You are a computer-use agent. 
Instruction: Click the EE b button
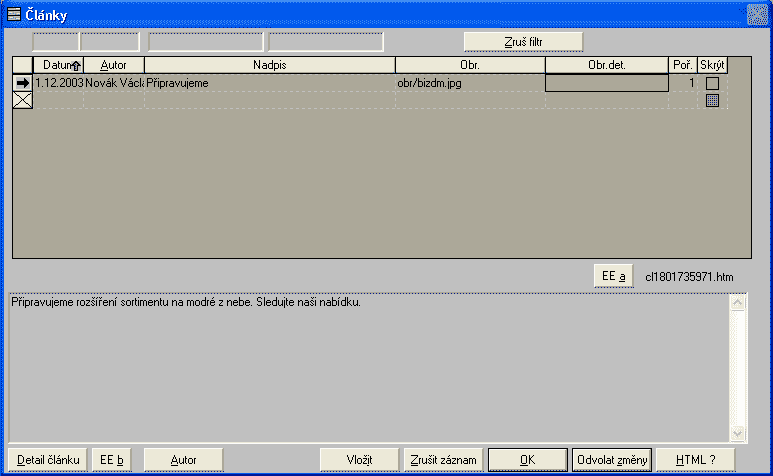(x=112, y=459)
